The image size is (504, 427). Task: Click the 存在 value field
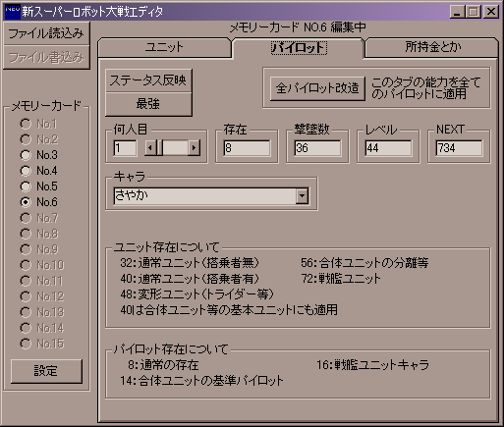[247, 148]
